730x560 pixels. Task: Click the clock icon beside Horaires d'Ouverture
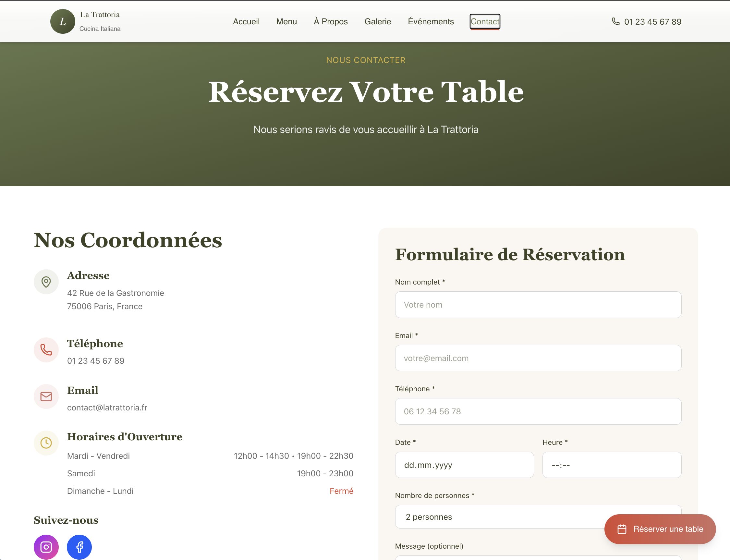pyautogui.click(x=46, y=443)
